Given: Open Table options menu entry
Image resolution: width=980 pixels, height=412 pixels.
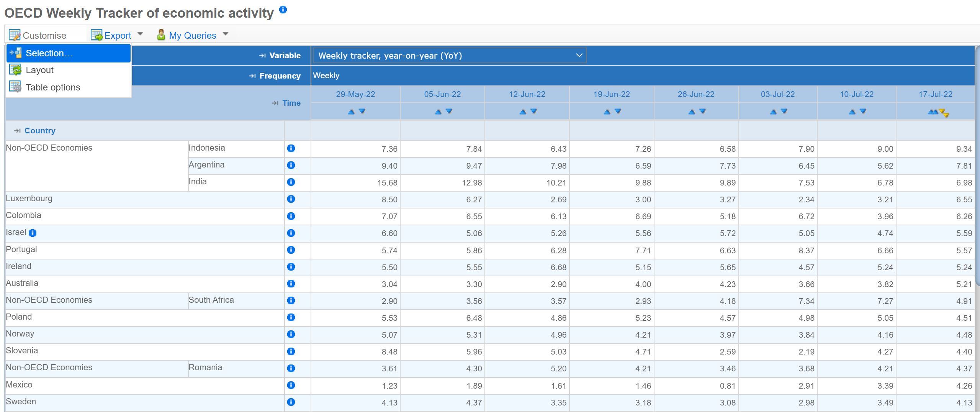Looking at the screenshot, I should [x=53, y=87].
